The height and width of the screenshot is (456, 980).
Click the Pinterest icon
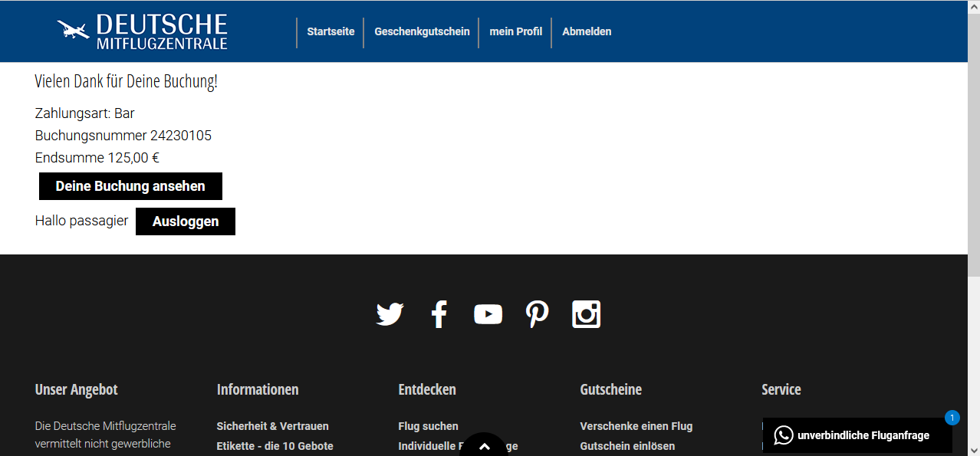pyautogui.click(x=537, y=314)
